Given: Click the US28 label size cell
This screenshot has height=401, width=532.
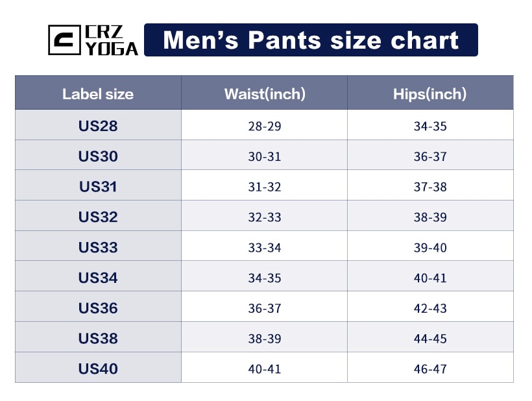Looking at the screenshot, I should pos(98,125).
